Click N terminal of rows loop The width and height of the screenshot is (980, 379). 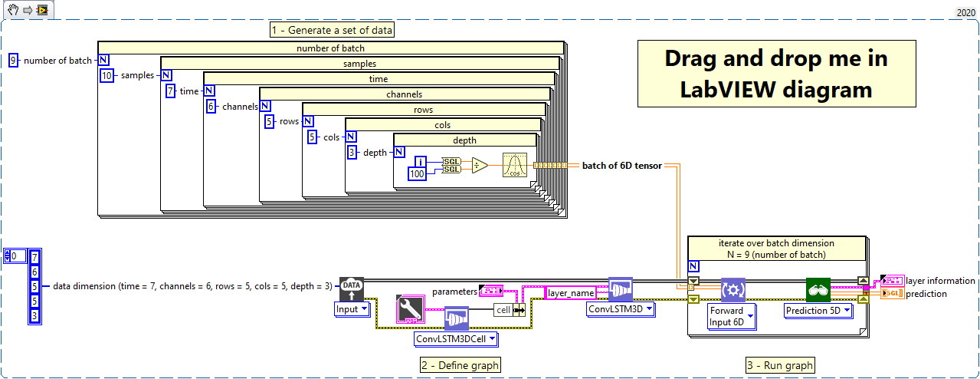click(x=308, y=121)
